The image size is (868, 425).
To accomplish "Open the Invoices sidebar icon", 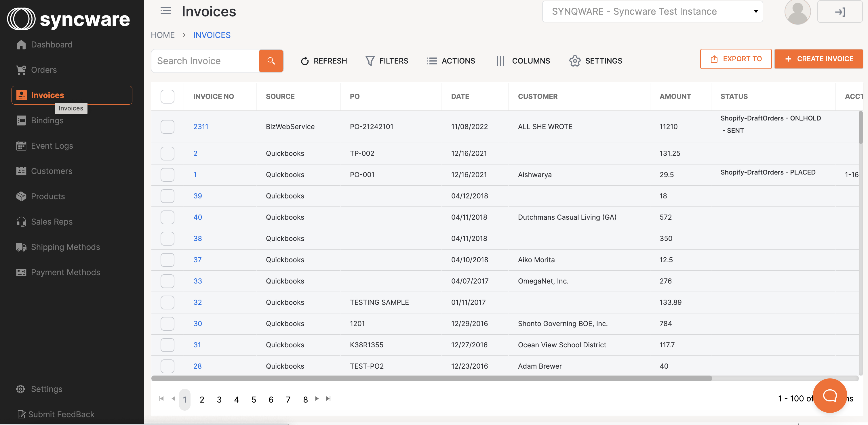I will tap(21, 95).
